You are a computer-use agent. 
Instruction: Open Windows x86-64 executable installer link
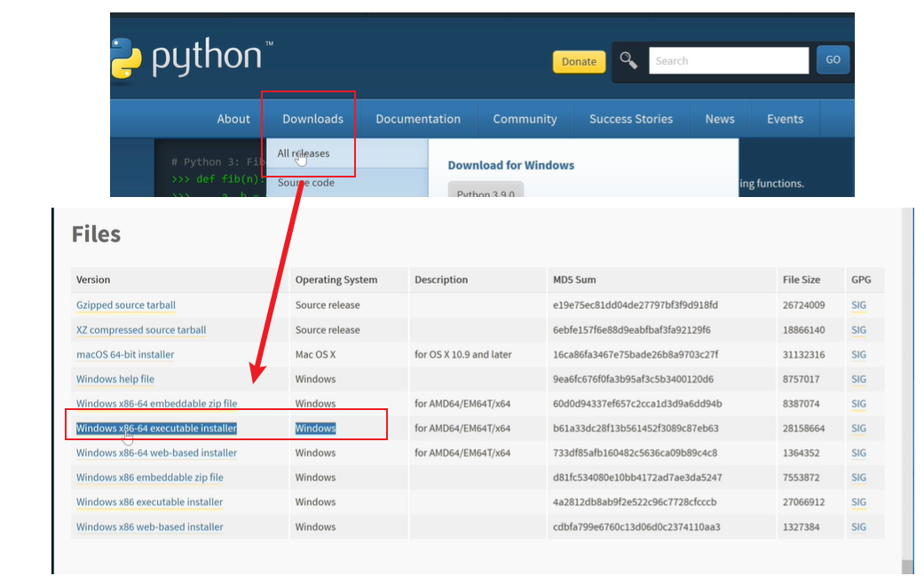pyautogui.click(x=157, y=428)
